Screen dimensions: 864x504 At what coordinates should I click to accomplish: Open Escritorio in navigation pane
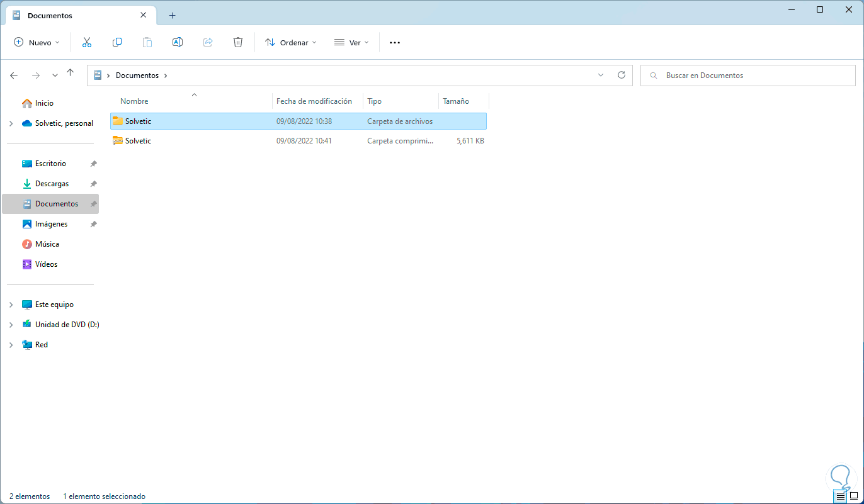pos(50,164)
